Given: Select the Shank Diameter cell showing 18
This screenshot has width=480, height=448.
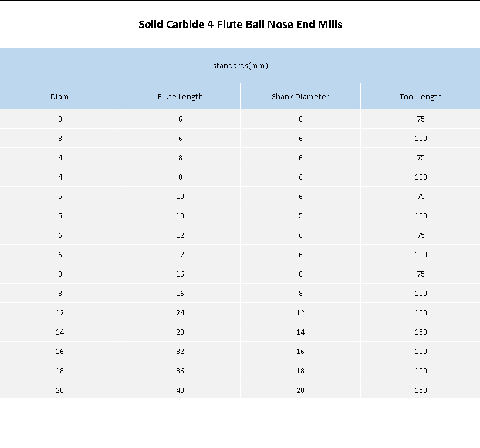Looking at the screenshot, I should click(x=300, y=370).
